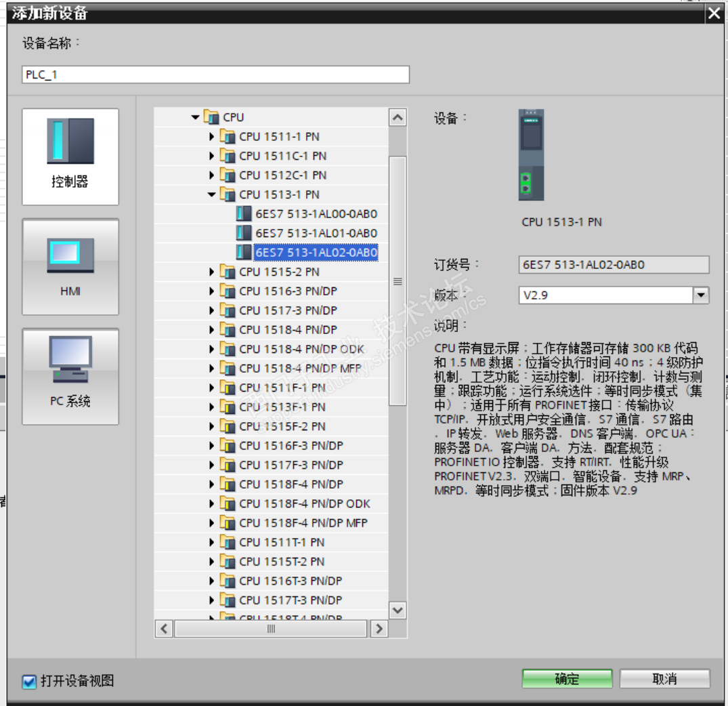Click the horizontal scrollbar right arrow

coord(379,629)
